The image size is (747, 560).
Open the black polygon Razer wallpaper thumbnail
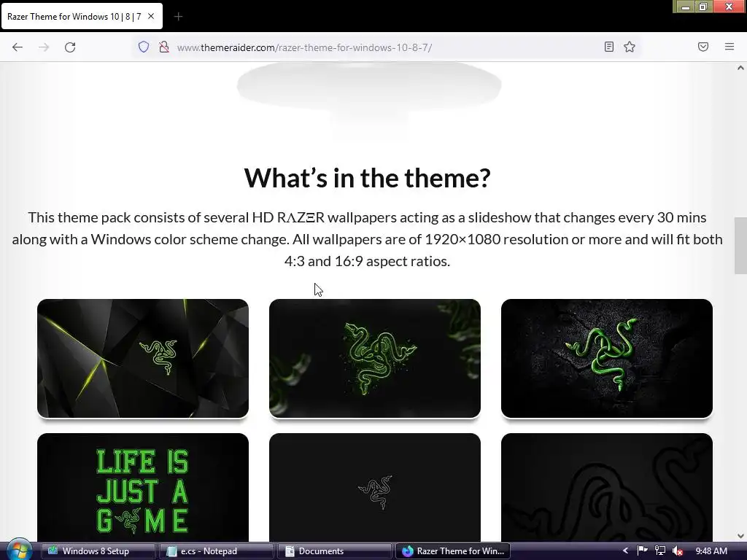pos(143,358)
